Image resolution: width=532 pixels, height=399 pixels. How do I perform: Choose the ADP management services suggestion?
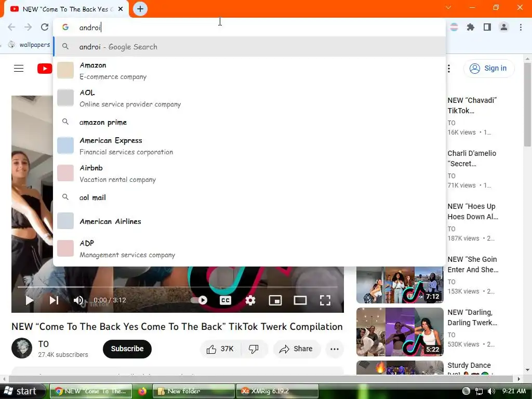pyautogui.click(x=249, y=249)
